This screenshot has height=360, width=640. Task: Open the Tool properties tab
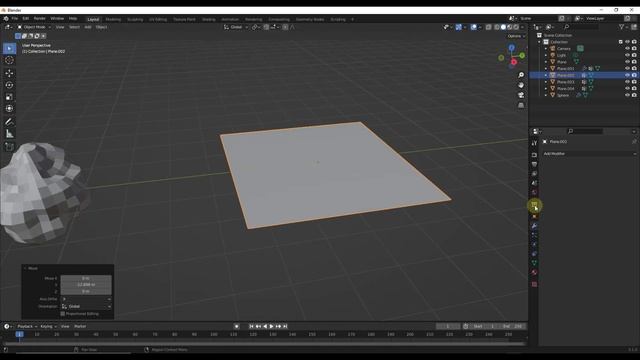coord(534,143)
